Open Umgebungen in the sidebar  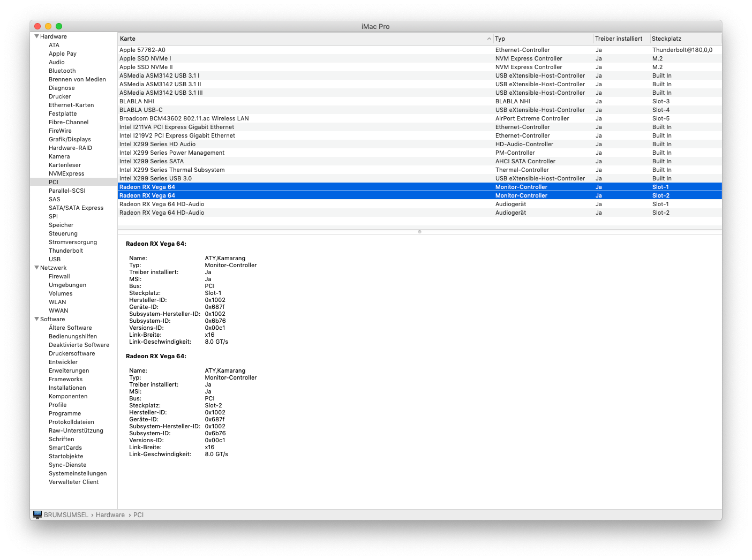pyautogui.click(x=67, y=285)
